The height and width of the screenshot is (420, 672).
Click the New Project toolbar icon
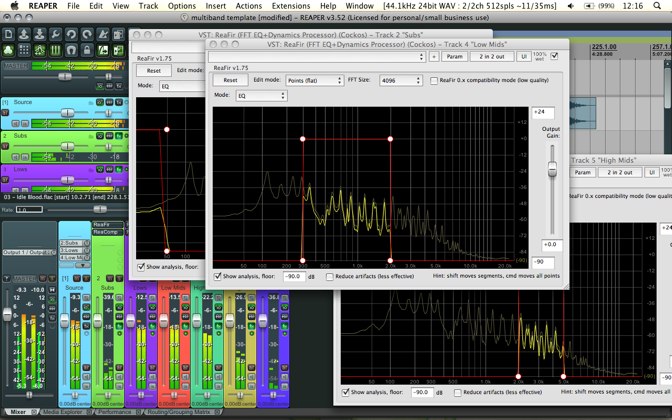point(8,34)
